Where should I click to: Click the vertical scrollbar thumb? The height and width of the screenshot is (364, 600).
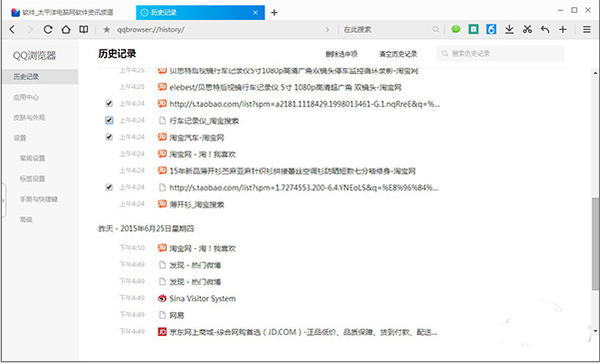[x=595, y=244]
